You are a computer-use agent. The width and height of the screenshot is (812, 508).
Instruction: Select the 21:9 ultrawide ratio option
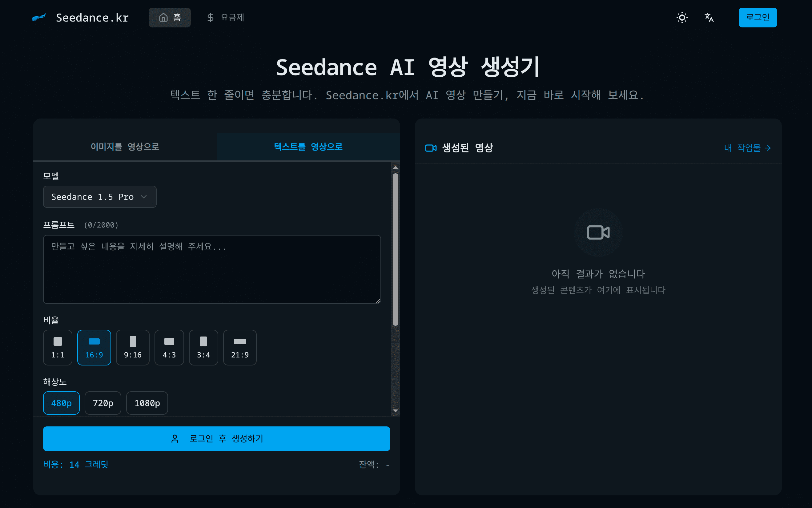[240, 347]
